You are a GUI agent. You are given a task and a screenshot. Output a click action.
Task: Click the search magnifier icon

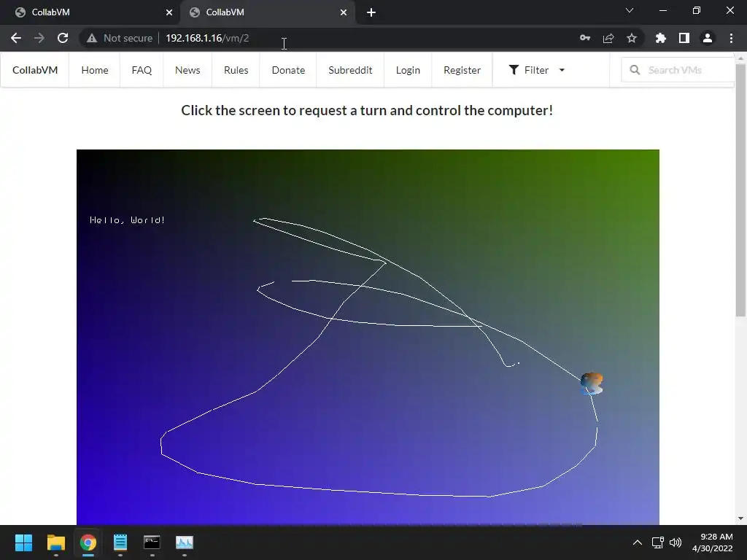pyautogui.click(x=635, y=70)
